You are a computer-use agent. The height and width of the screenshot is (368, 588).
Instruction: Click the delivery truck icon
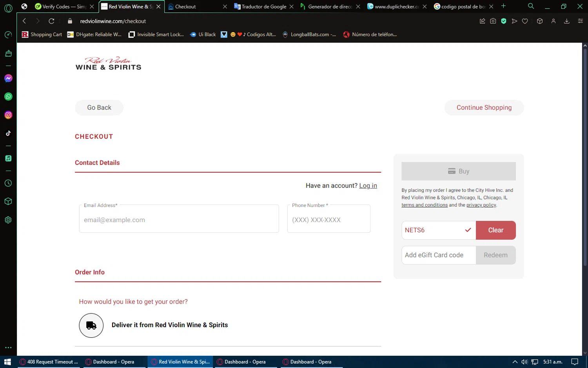point(91,325)
